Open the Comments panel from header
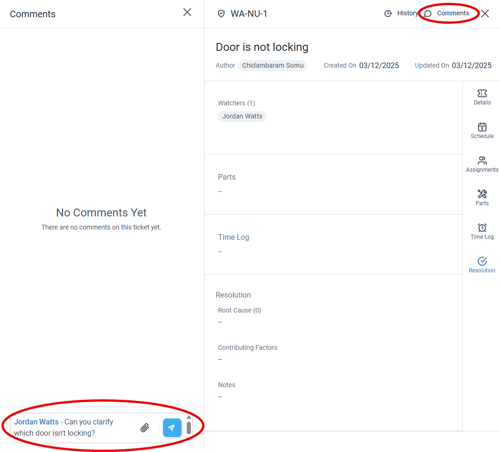The image size is (500, 452). click(447, 13)
